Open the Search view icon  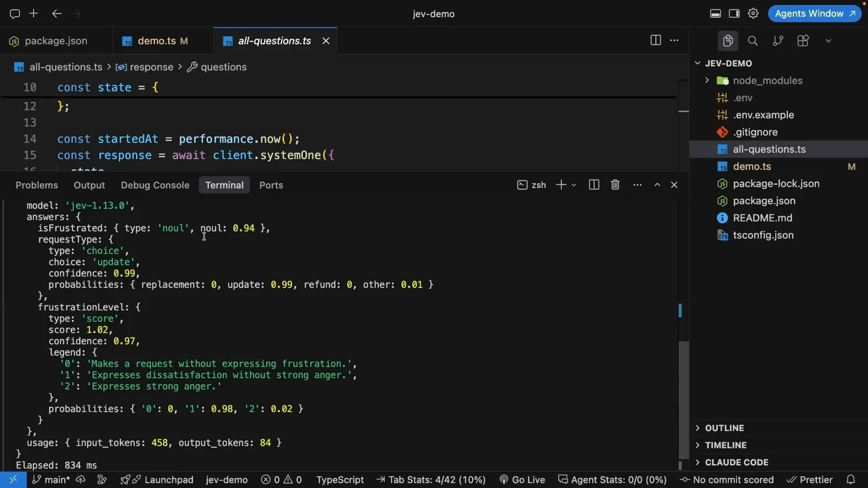coord(752,41)
